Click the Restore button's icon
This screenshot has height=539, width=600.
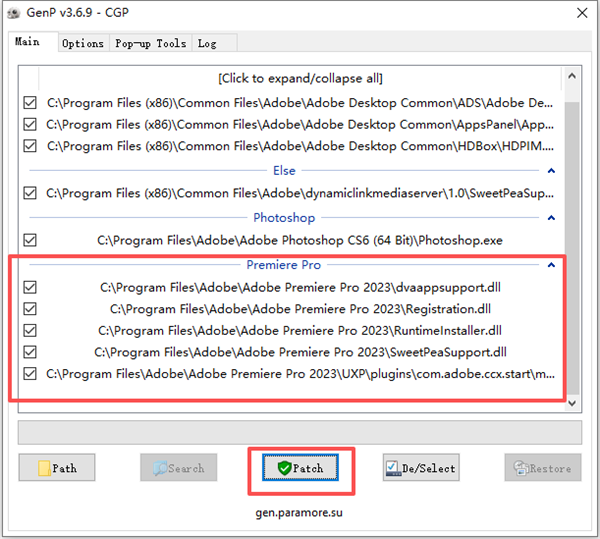pos(518,468)
